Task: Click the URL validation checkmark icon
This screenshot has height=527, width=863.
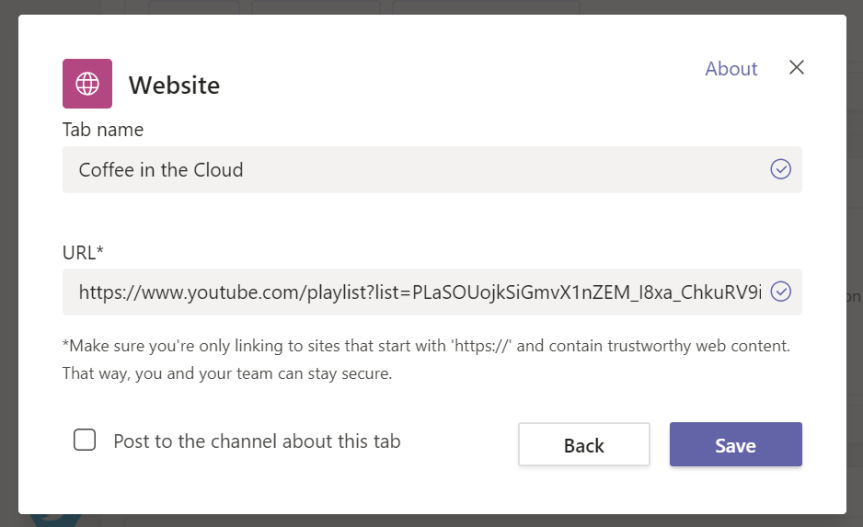Action: coord(781,292)
